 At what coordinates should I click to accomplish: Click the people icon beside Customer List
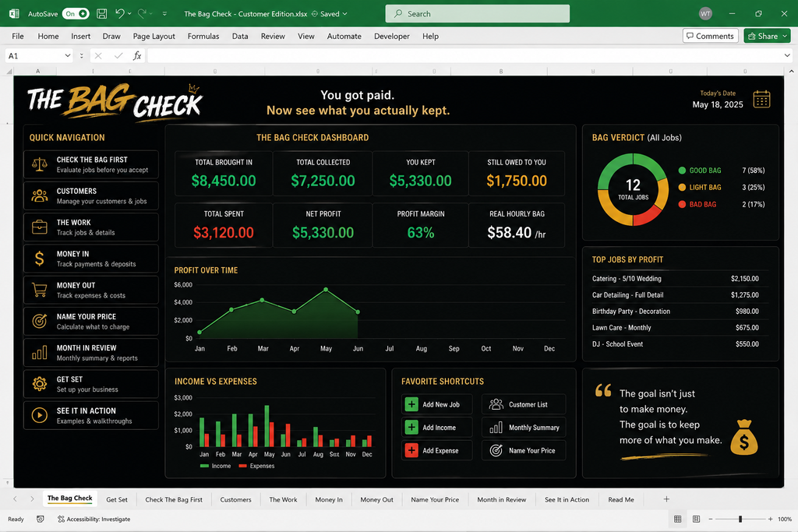[x=496, y=404]
